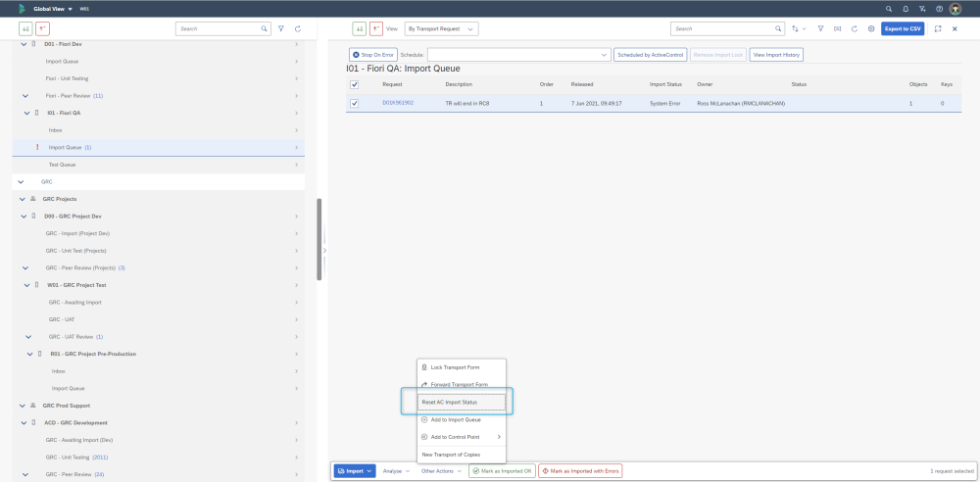
Task: Open the filter icon of the tree panel
Action: pyautogui.click(x=280, y=28)
